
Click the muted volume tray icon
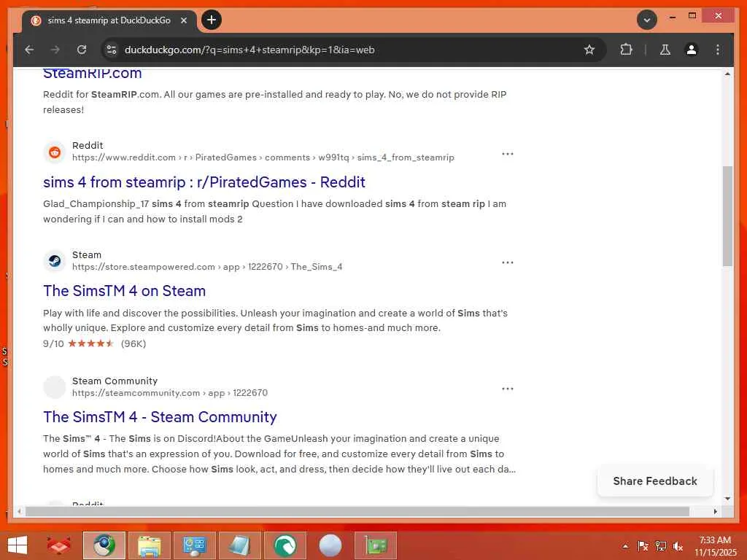678,546
